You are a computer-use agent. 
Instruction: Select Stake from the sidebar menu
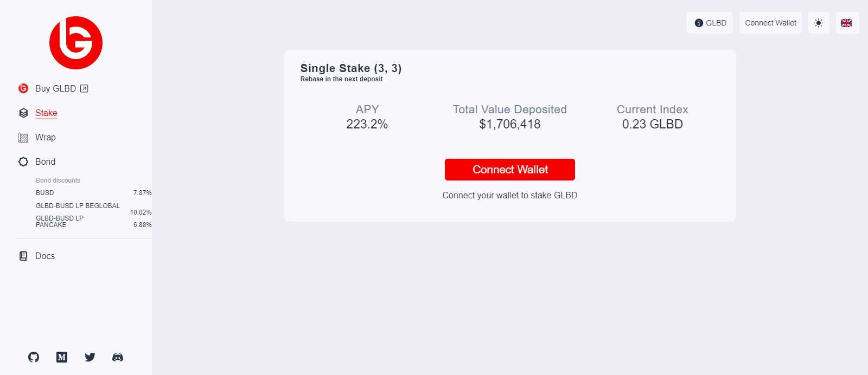tap(46, 113)
